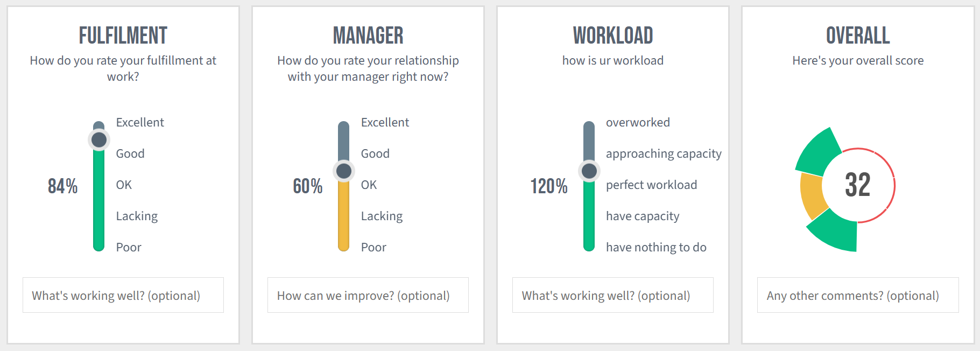
Task: Click the Workload slider handle
Action: 589,171
